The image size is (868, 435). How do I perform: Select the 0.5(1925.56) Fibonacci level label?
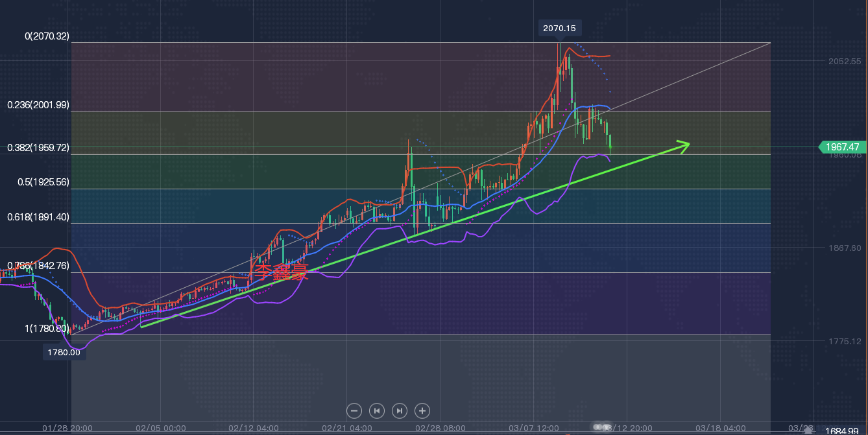(x=43, y=183)
